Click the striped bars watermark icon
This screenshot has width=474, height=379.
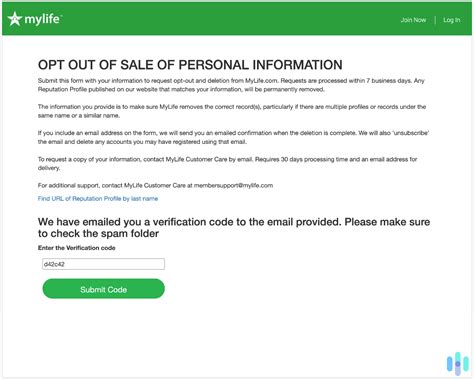pyautogui.click(x=458, y=363)
